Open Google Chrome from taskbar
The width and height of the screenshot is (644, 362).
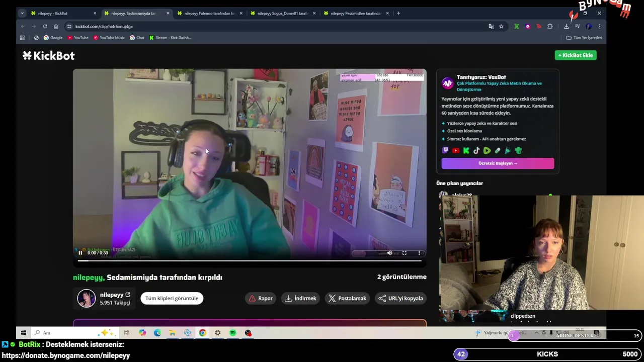(202, 333)
